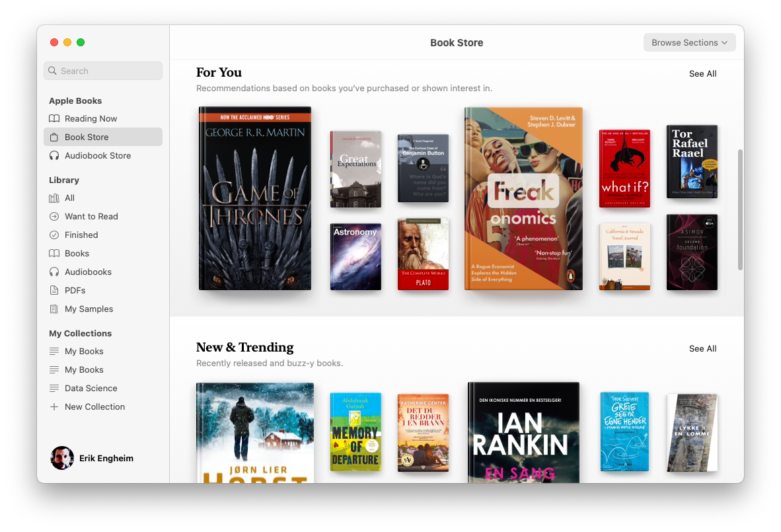Click the New & Trending heading
The width and height of the screenshot is (781, 532).
pyautogui.click(x=244, y=347)
